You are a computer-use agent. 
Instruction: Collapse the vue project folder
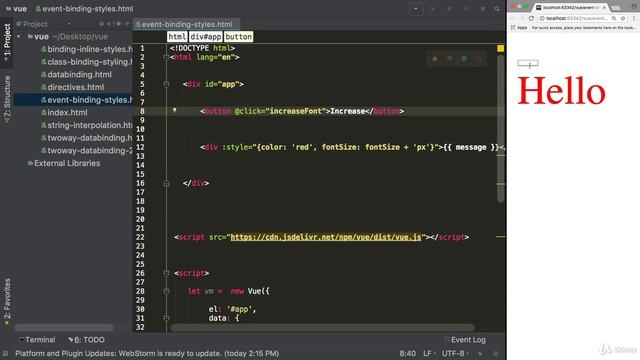(18, 37)
